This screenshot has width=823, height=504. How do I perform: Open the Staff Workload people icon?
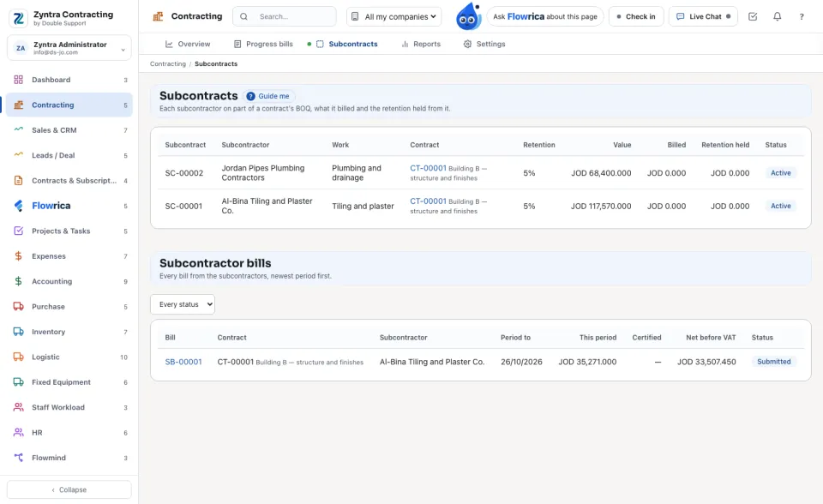pos(18,407)
